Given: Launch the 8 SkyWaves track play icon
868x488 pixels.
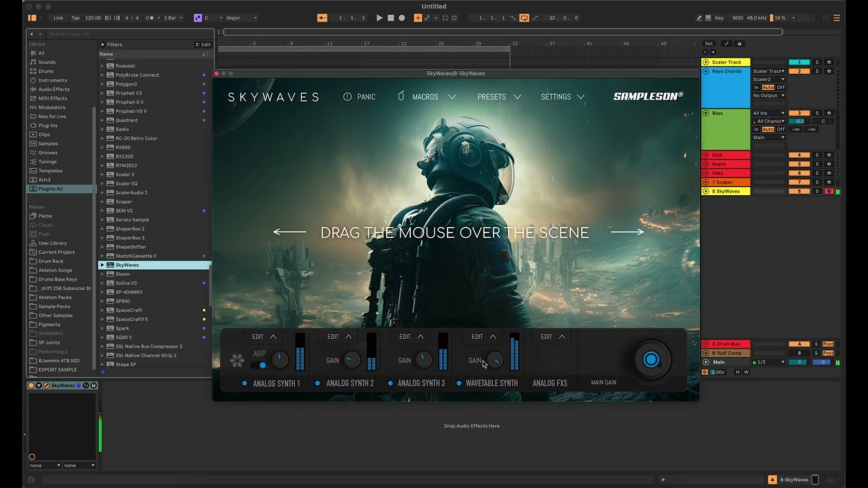Looking at the screenshot, I should point(706,191).
